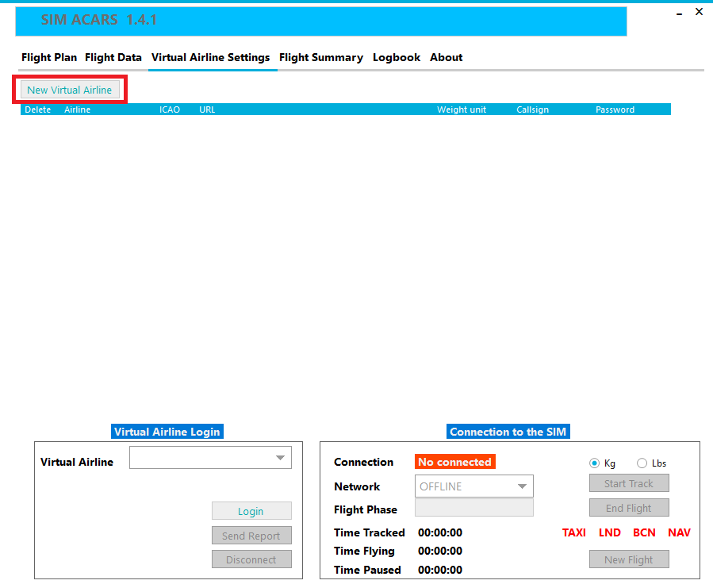Click the Start Track button
Image resolution: width=713 pixels, height=588 pixels.
pyautogui.click(x=629, y=483)
